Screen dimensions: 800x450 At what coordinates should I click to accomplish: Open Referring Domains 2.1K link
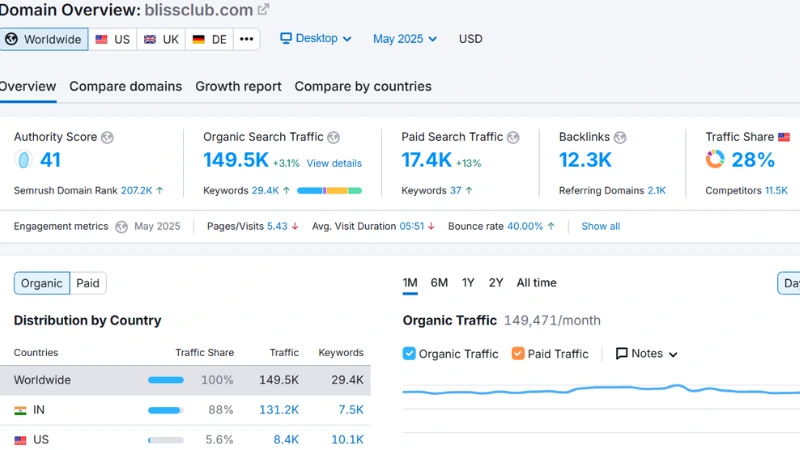(x=657, y=190)
